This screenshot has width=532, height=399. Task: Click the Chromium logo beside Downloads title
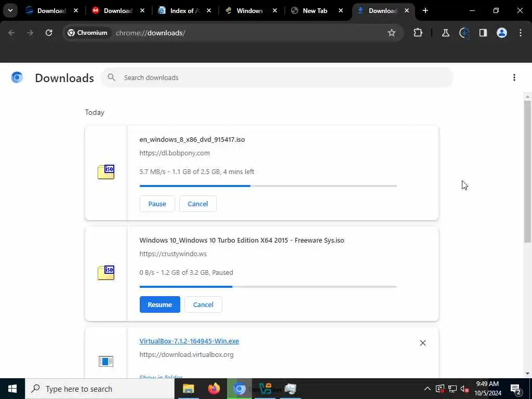pos(17,78)
